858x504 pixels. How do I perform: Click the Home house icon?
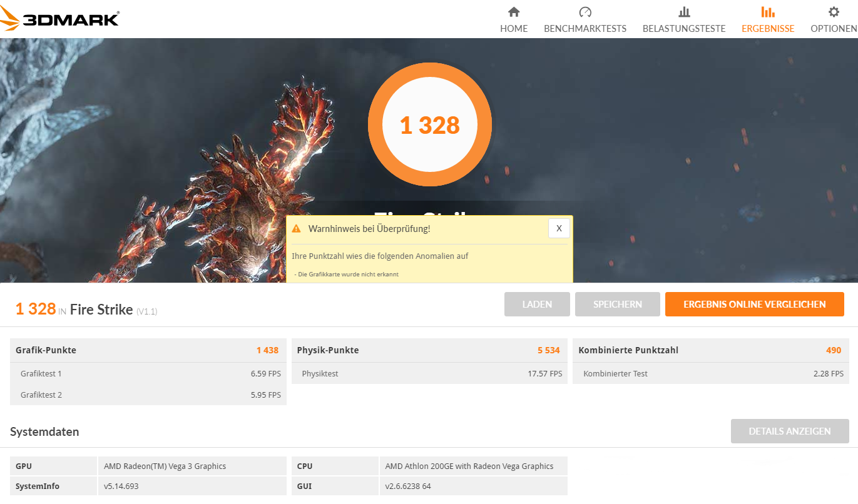click(x=514, y=12)
